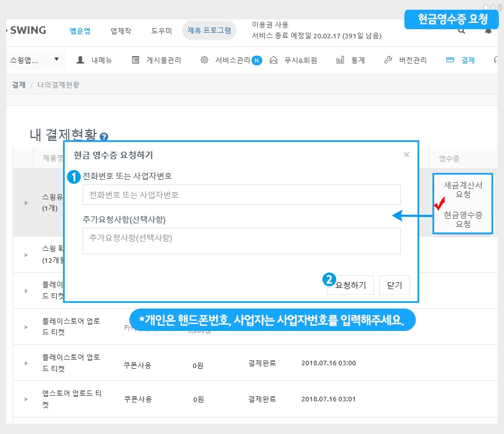
Task: Click the 닫기 button in dialog
Action: point(395,285)
